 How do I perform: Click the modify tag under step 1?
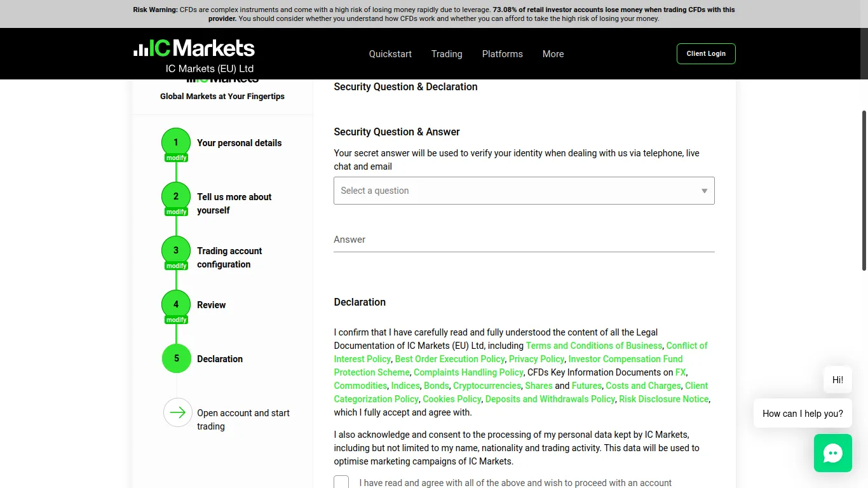pos(176,158)
